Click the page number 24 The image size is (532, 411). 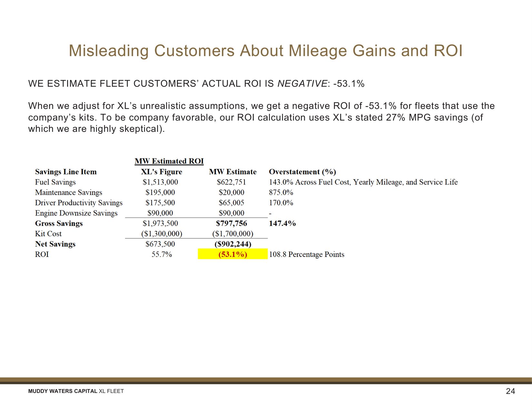pyautogui.click(x=510, y=391)
